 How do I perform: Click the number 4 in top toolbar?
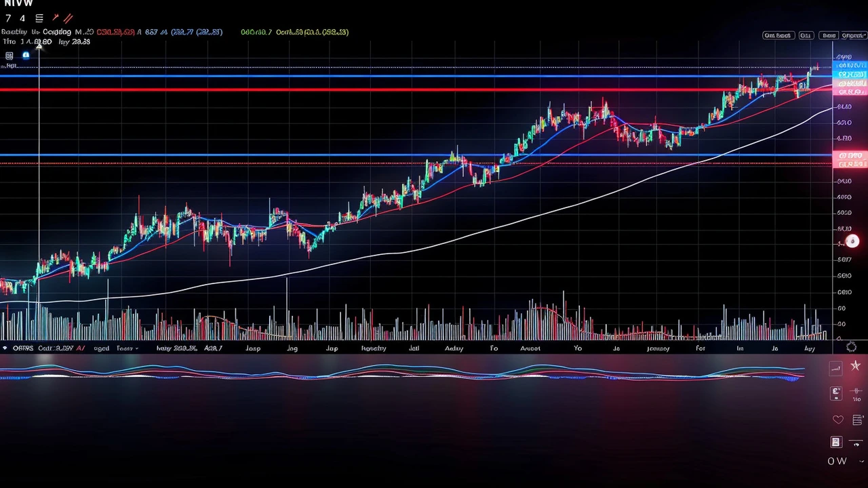[x=22, y=18]
